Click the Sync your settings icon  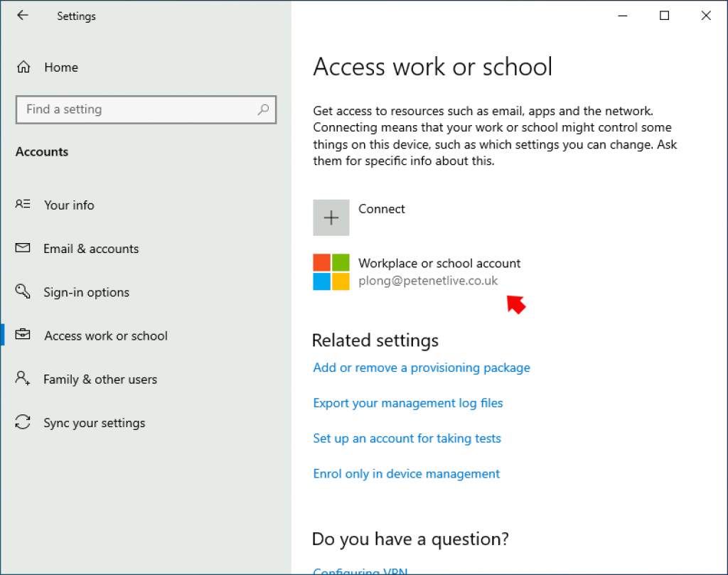click(23, 423)
